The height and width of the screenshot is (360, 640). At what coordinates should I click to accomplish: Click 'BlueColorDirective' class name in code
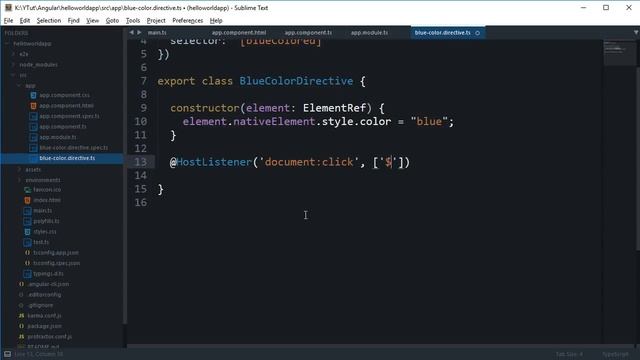coord(296,81)
